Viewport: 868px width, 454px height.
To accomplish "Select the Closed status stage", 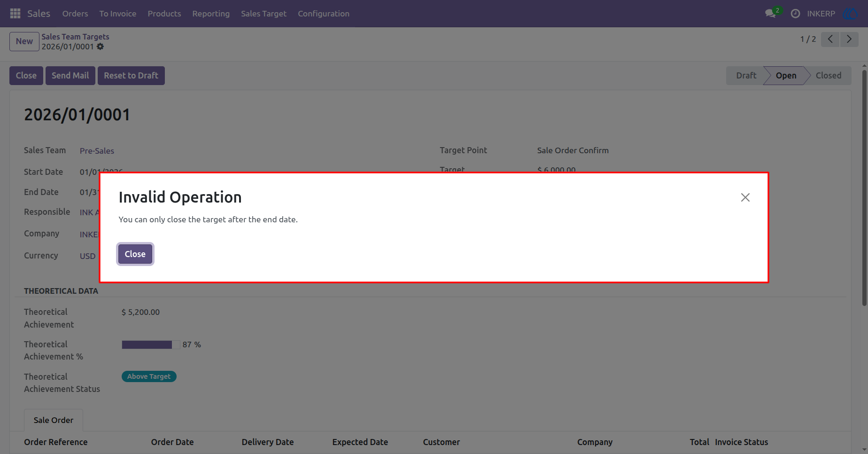I will point(829,76).
